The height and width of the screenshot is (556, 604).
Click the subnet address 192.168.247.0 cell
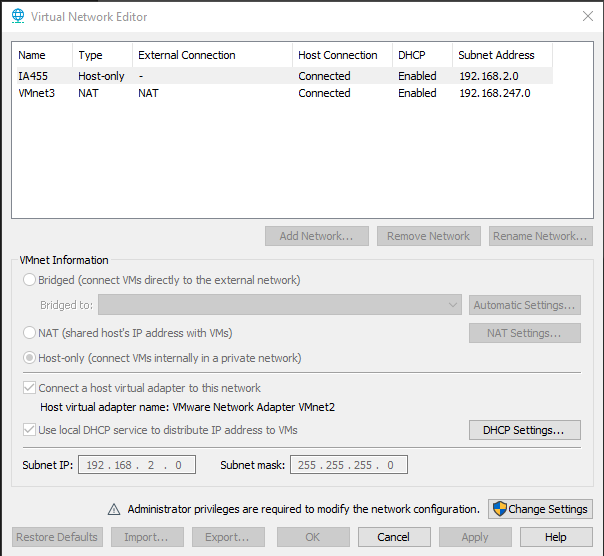click(495, 93)
